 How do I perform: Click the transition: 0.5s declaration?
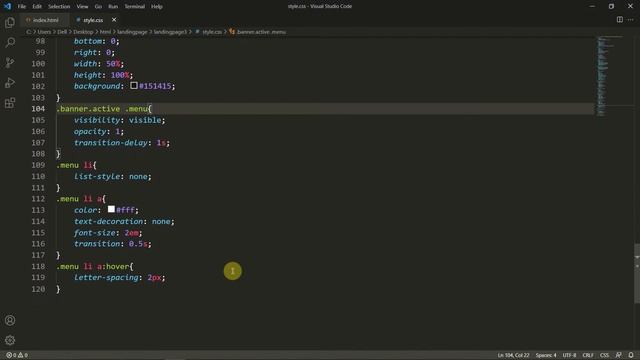[x=113, y=244]
